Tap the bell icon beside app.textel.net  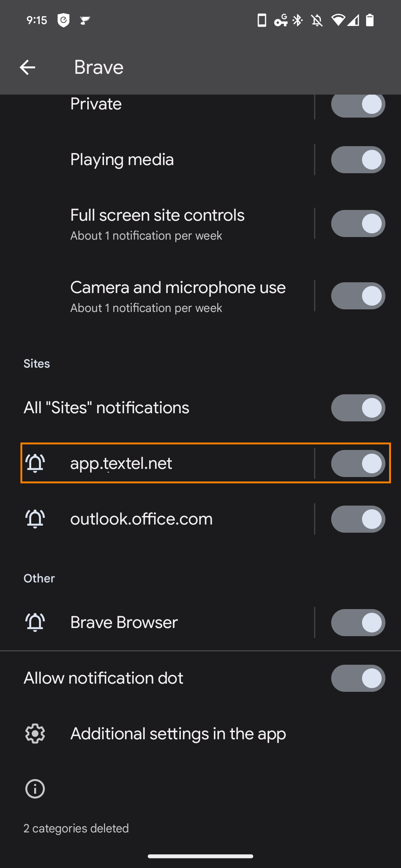pyautogui.click(x=35, y=463)
